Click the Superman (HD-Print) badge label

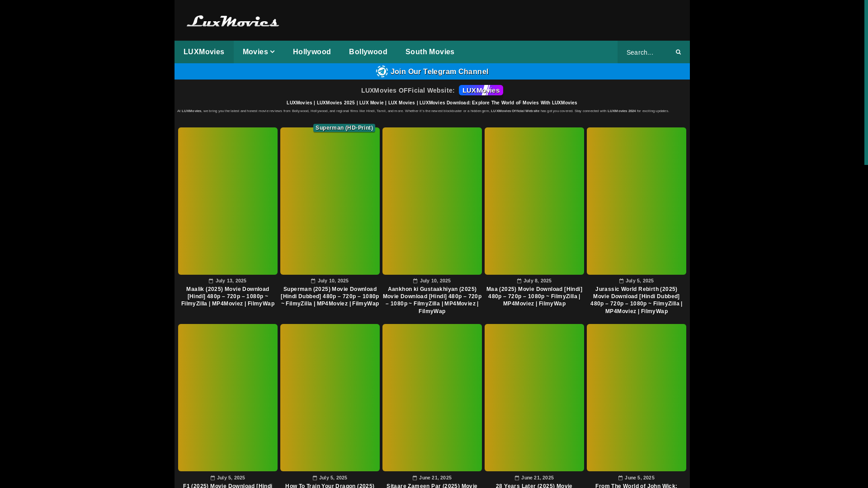pos(344,128)
